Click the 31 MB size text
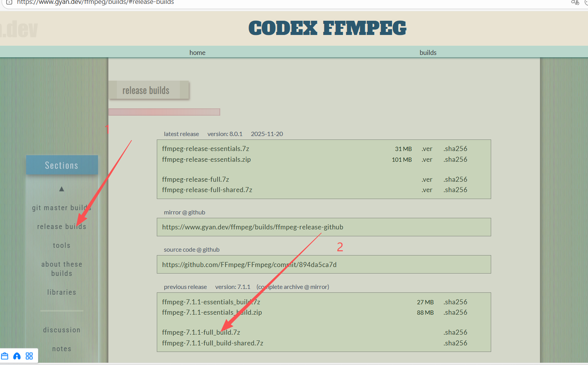 click(x=403, y=149)
